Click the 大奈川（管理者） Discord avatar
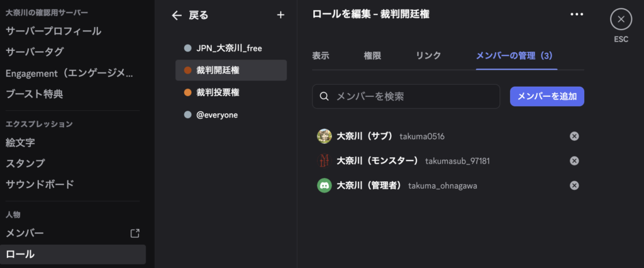644x268 pixels. [325, 185]
